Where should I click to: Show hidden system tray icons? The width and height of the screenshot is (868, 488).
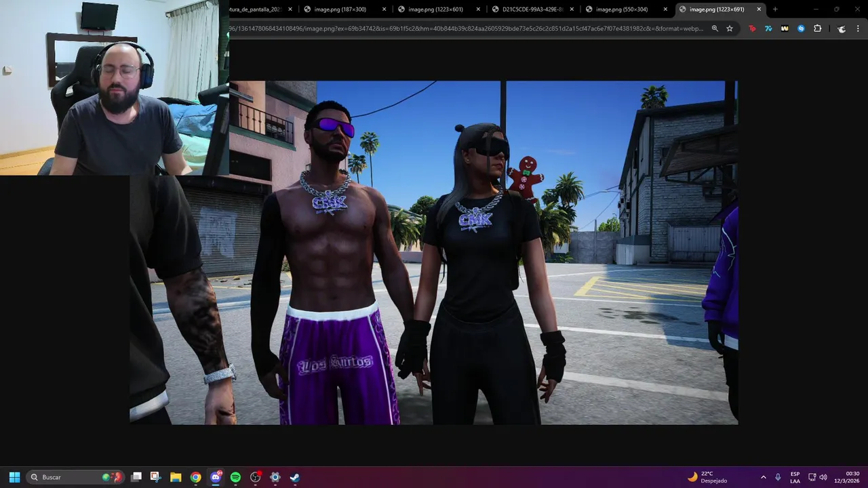point(764,477)
